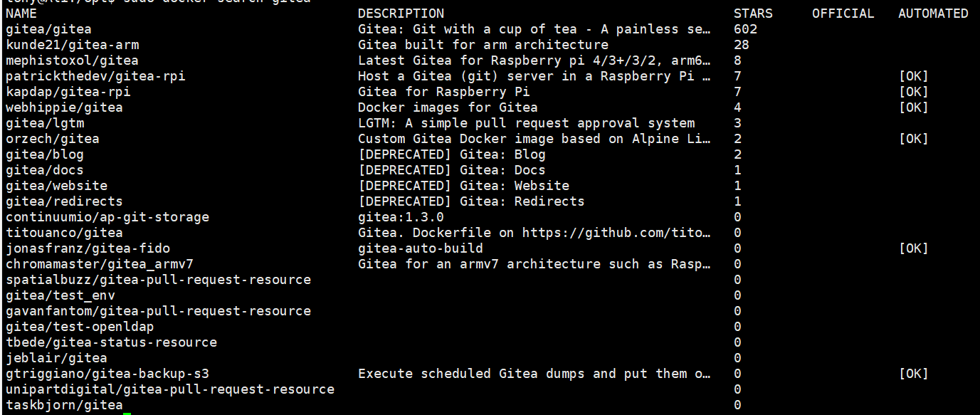Click the DESCRIPTION column header
The height and width of the screenshot is (415, 980).
click(x=401, y=14)
